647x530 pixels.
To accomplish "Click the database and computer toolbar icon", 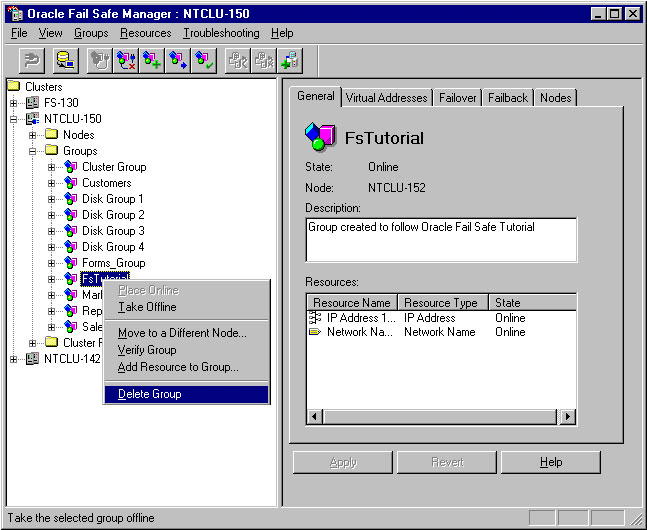I will pos(65,61).
